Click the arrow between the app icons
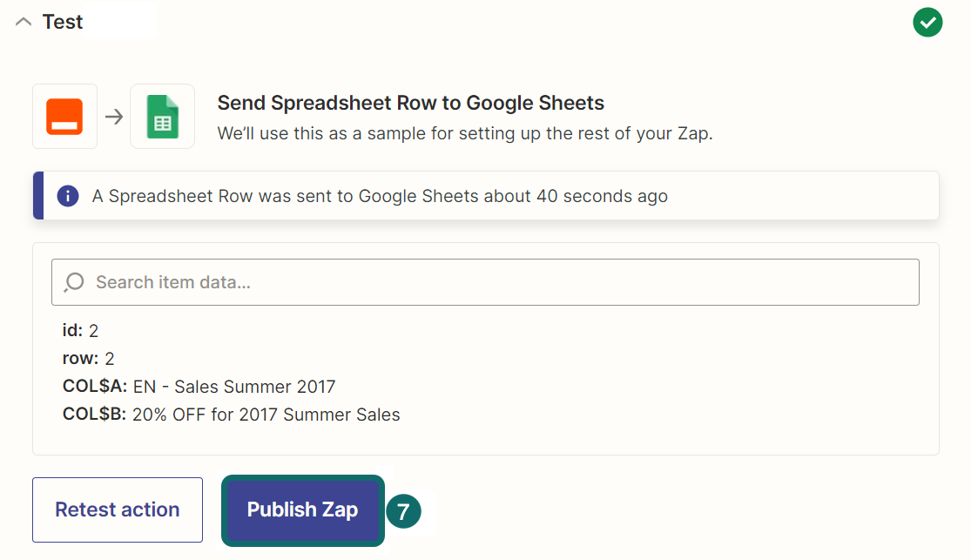The height and width of the screenshot is (560, 971). pyautogui.click(x=113, y=116)
